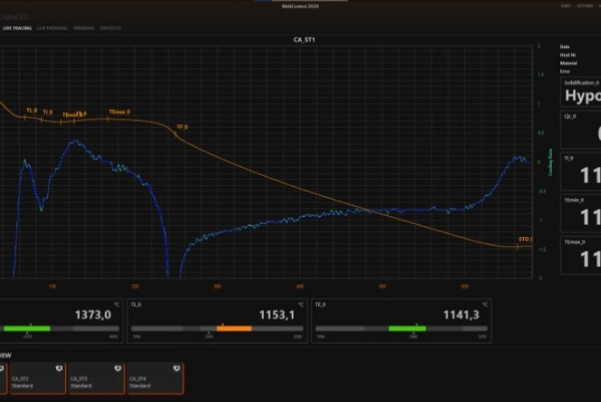Open the fourth tab after Trending

(x=110, y=28)
